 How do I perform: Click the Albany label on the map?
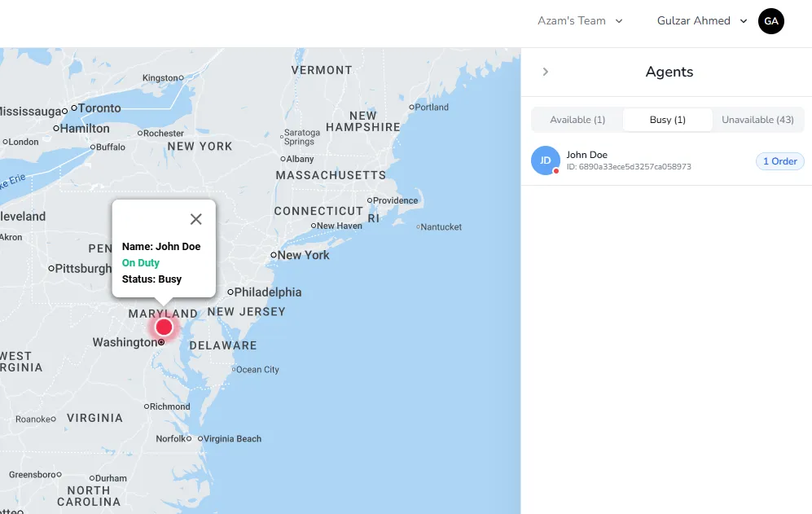click(300, 159)
